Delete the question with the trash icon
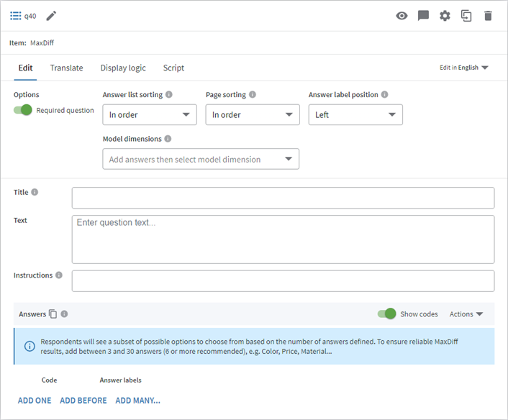This screenshot has height=420, width=508. tap(488, 16)
